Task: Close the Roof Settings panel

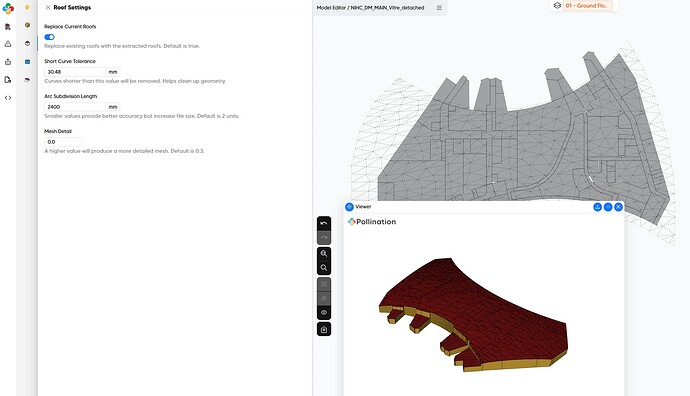Action: coord(48,7)
